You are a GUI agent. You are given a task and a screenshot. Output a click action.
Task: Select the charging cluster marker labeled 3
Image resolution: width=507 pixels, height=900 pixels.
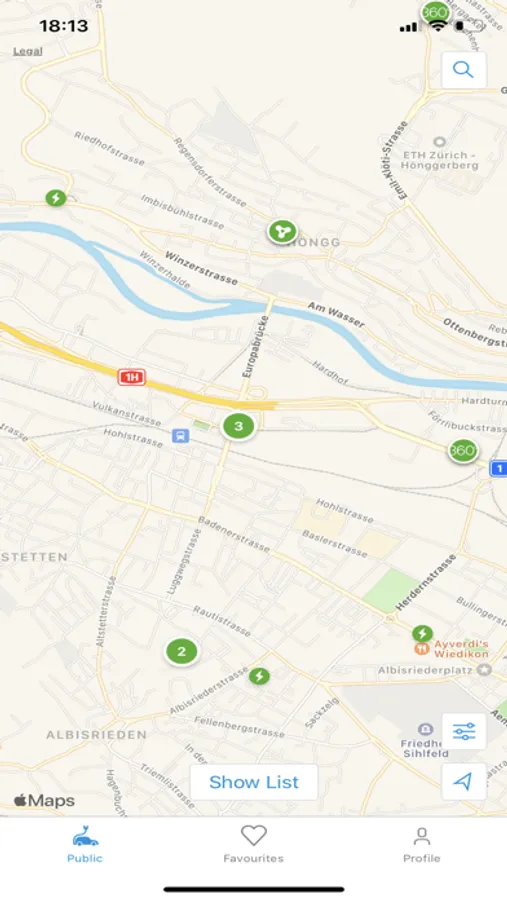(x=238, y=426)
